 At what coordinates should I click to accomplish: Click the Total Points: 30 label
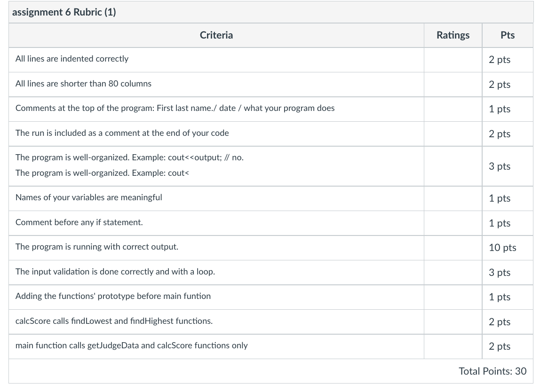[x=492, y=371]
